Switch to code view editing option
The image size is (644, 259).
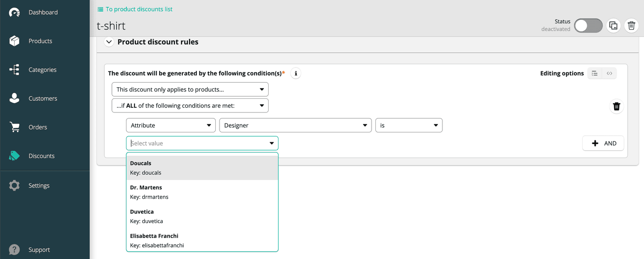pyautogui.click(x=609, y=73)
